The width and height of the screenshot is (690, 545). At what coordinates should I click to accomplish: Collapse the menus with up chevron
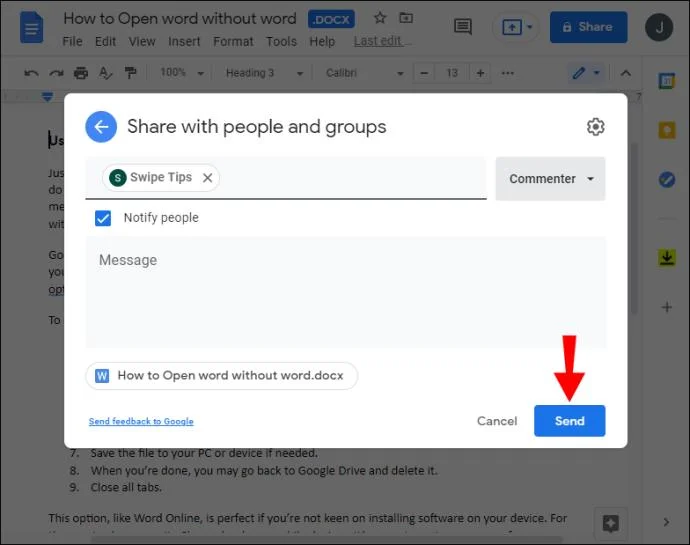click(x=625, y=73)
